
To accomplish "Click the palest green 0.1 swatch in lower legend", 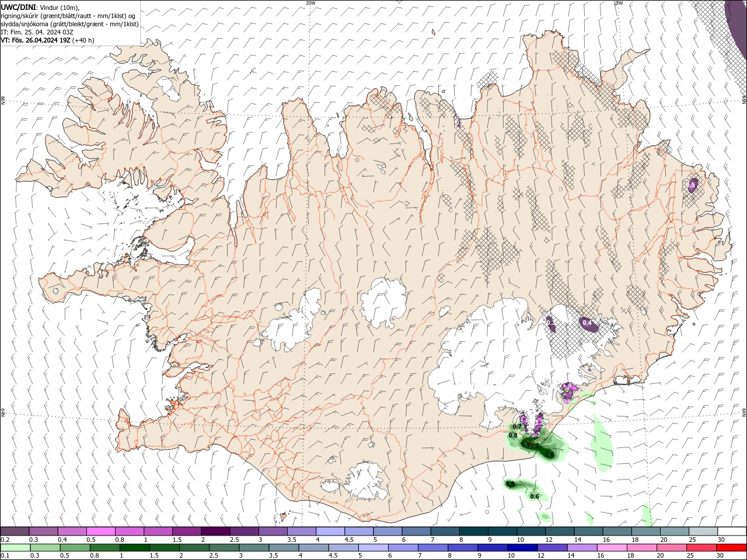I will tap(15, 548).
